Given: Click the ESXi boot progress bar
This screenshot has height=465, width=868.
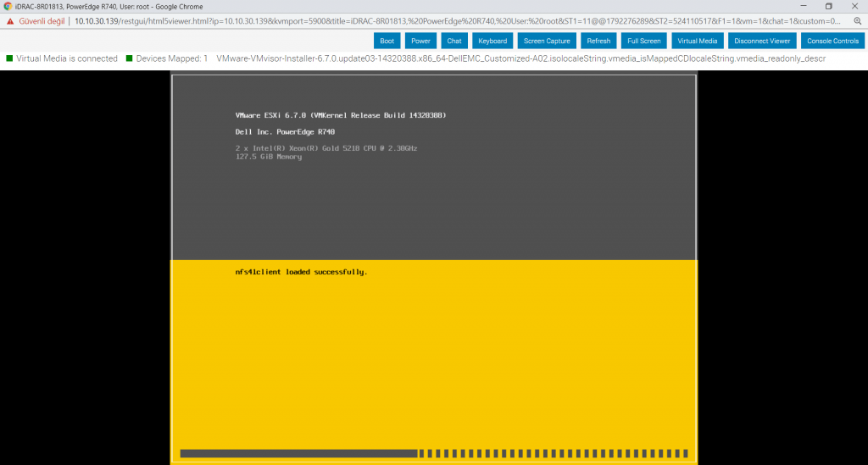Looking at the screenshot, I should click(434, 453).
